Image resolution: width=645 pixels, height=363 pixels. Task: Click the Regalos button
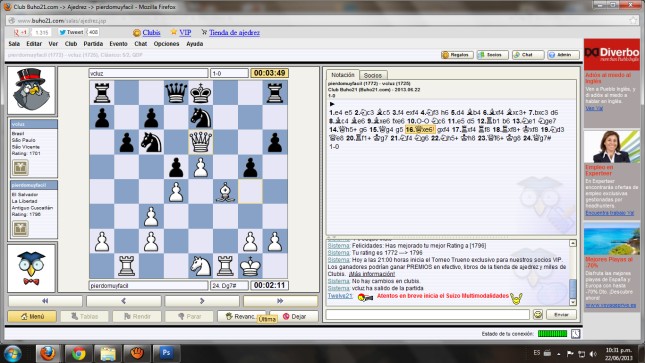[x=457, y=55]
